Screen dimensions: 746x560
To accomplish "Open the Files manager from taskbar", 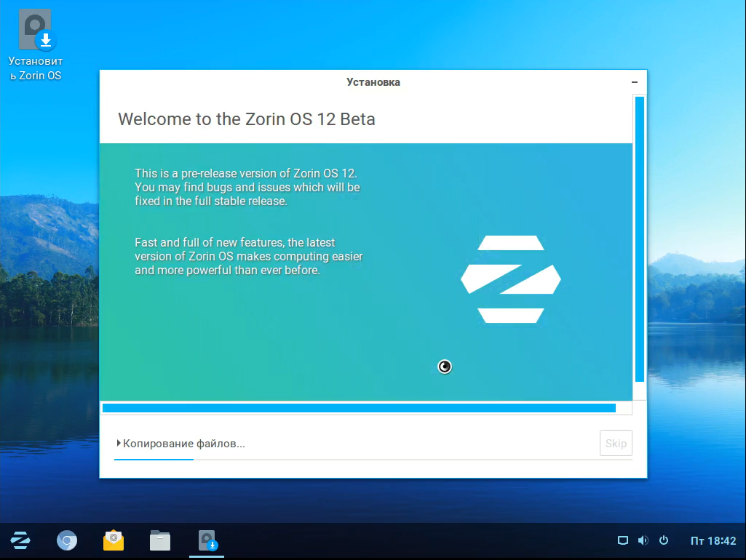I will [160, 540].
